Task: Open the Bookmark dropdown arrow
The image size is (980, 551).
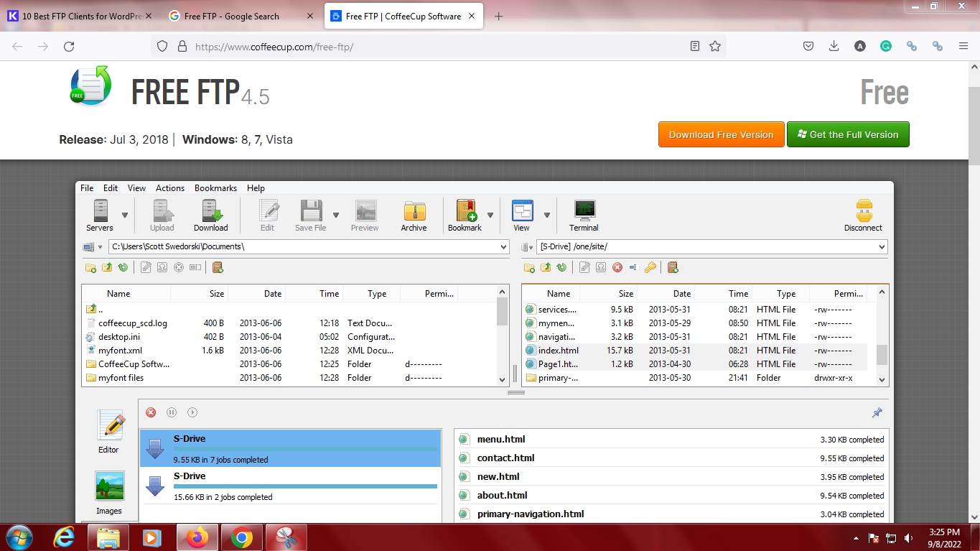Action: 490,215
